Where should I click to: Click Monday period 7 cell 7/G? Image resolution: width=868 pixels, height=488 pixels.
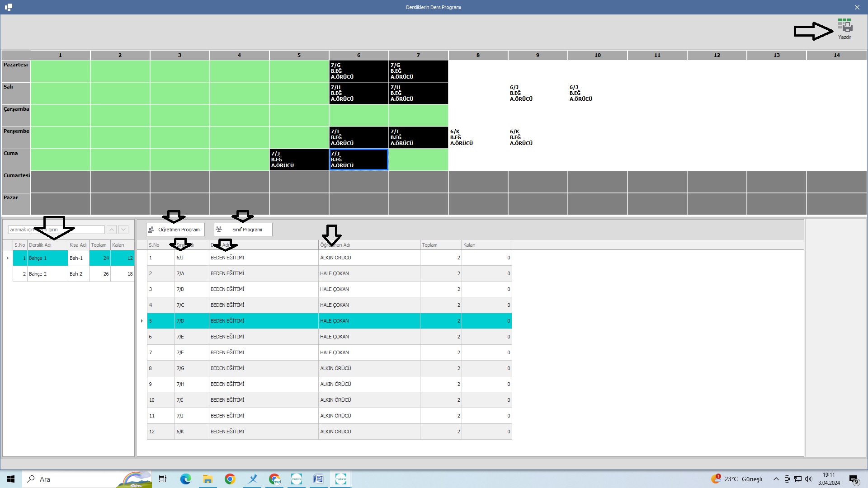click(418, 71)
